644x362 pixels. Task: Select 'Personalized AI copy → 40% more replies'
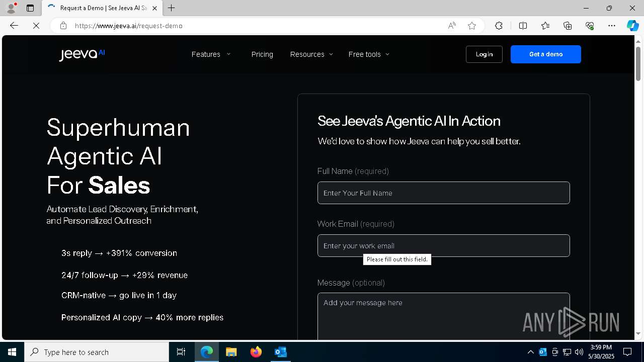tap(142, 317)
